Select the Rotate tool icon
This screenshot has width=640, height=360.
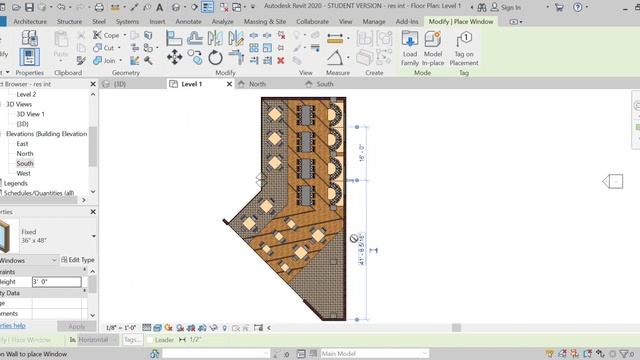coord(215,58)
